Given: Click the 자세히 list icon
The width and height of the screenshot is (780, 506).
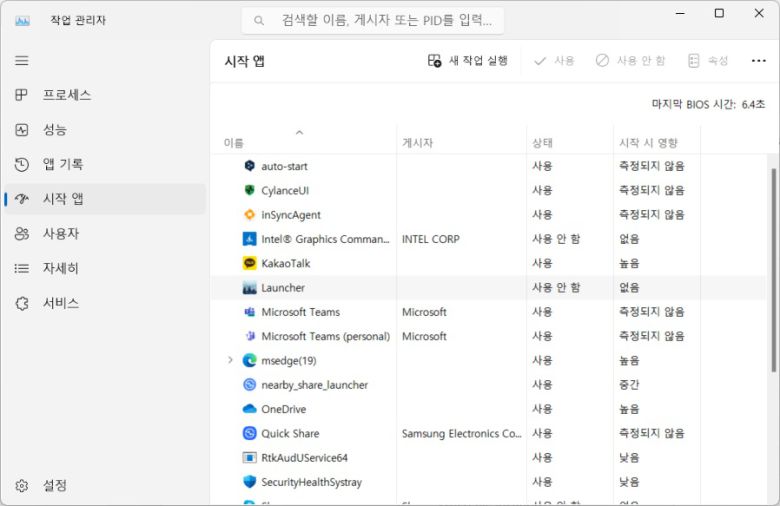Looking at the screenshot, I should pos(21,268).
